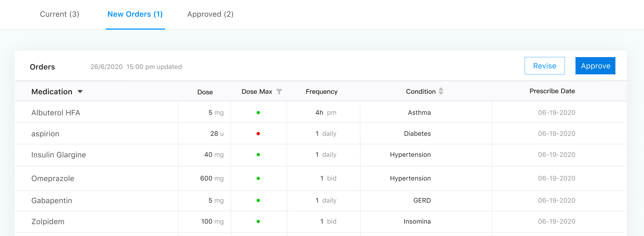644x236 pixels.
Task: Click the aspirion medication name
Action: click(45, 134)
